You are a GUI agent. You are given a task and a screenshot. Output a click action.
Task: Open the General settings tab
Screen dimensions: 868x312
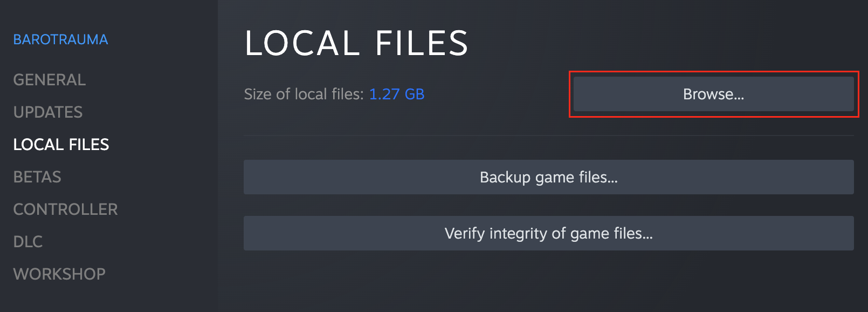(x=50, y=80)
